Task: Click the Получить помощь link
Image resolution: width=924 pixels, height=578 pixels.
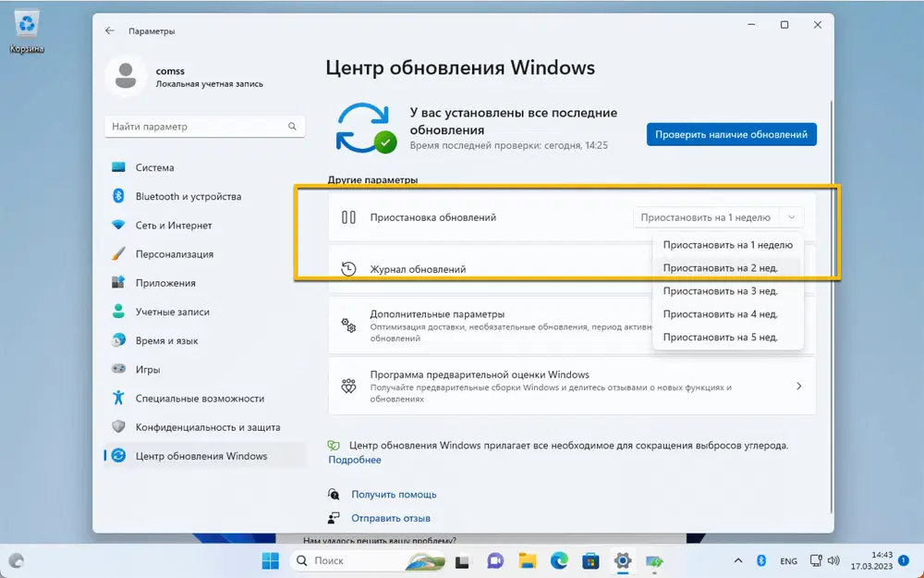Action: point(394,494)
